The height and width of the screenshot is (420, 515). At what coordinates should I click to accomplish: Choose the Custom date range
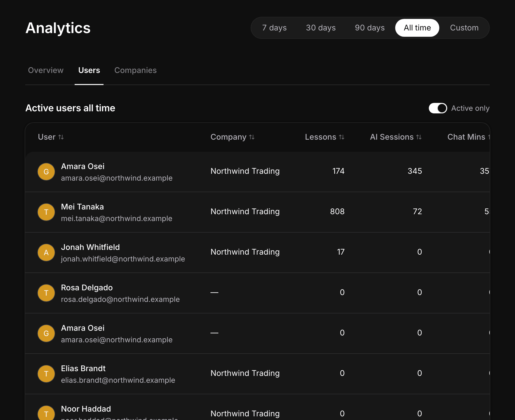[x=464, y=28]
